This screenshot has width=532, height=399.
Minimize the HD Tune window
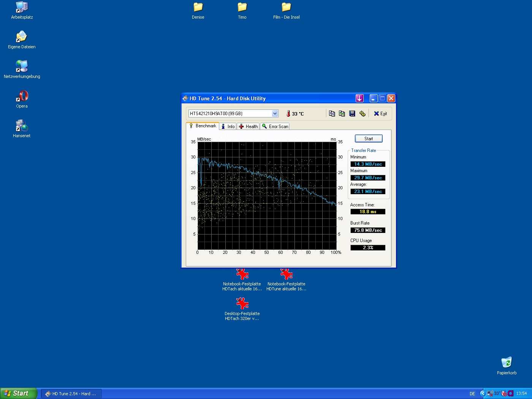point(374,98)
